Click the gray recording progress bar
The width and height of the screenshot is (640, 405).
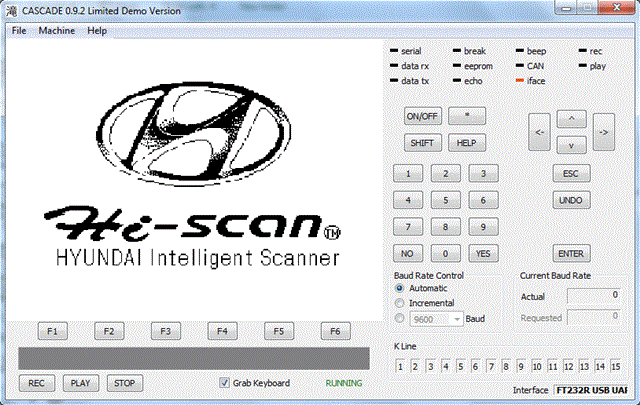coord(194,358)
